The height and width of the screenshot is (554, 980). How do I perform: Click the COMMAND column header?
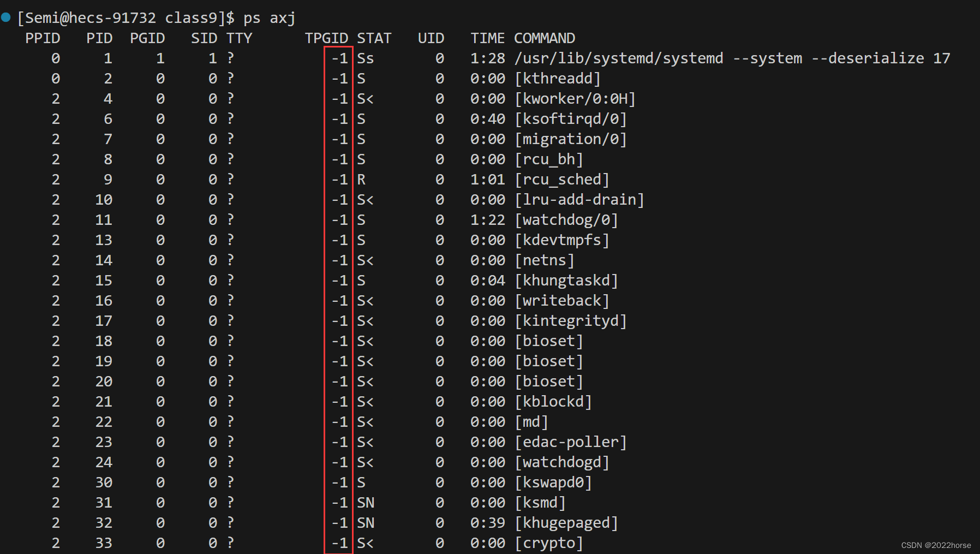545,38
